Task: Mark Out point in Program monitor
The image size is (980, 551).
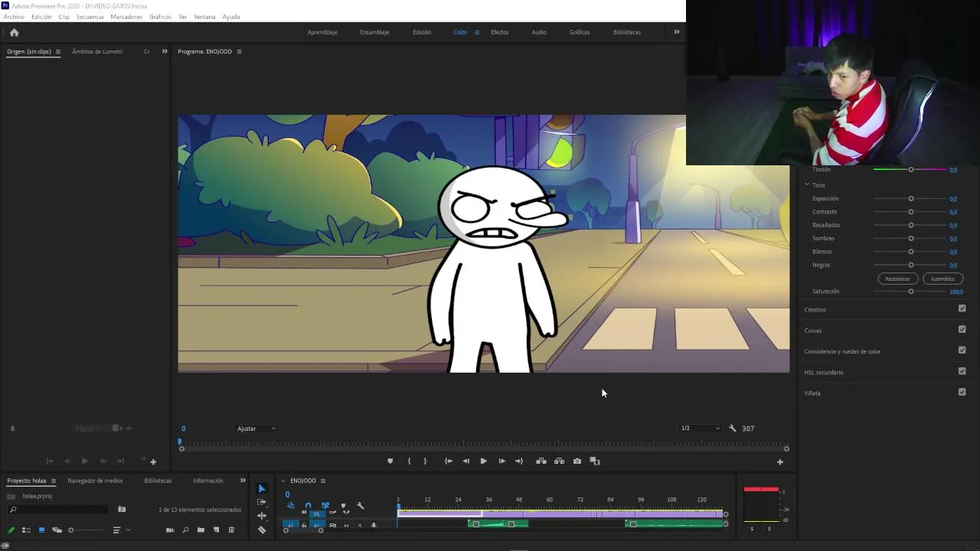Action: pos(425,461)
